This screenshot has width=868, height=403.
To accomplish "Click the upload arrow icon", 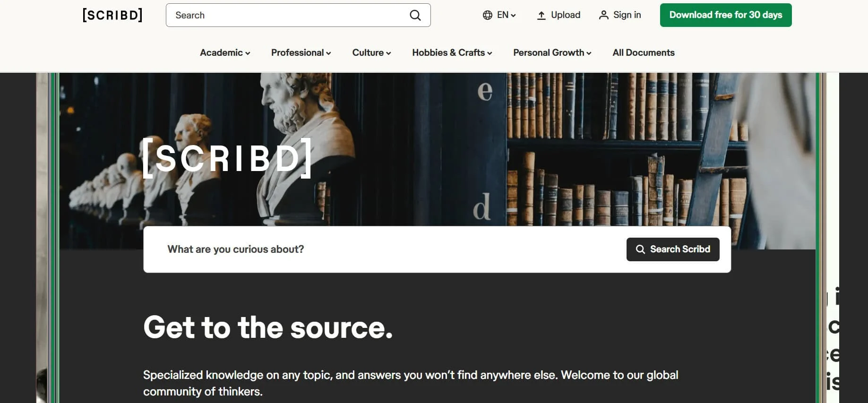I will point(541,15).
